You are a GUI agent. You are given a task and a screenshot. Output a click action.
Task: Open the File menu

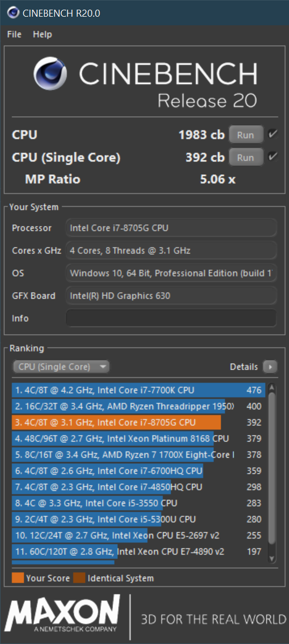tap(15, 34)
